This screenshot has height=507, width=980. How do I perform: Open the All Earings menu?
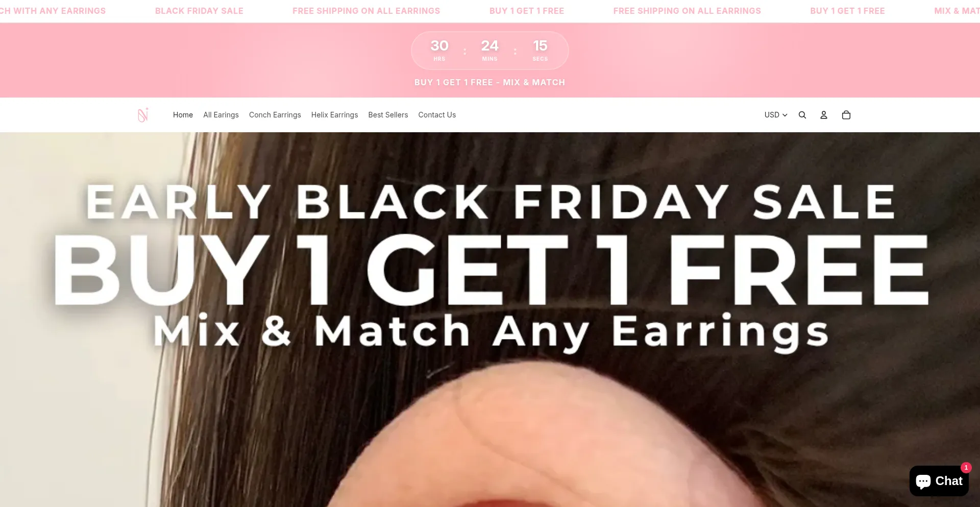pyautogui.click(x=221, y=115)
